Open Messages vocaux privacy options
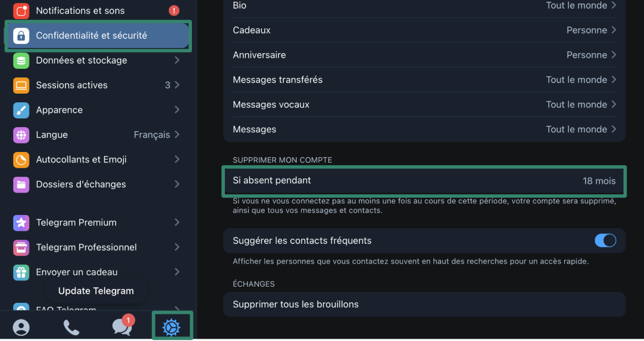Viewport: 644px width, 341px height. pyautogui.click(x=424, y=105)
